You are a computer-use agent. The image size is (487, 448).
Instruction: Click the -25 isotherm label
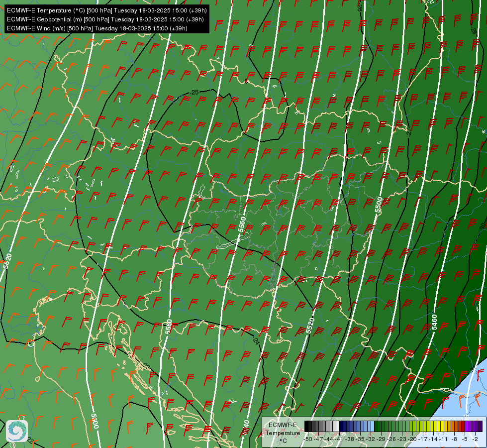click(194, 92)
